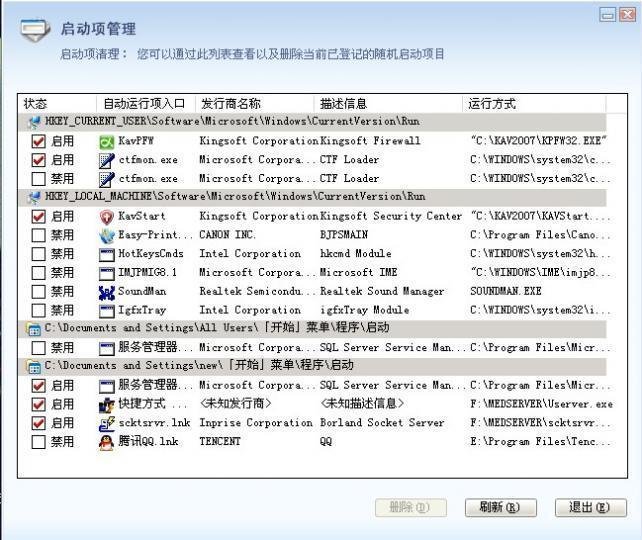Uncheck the new user 服务管理器 checkbox
Viewport: 642px width, 540px height.
(x=38, y=386)
